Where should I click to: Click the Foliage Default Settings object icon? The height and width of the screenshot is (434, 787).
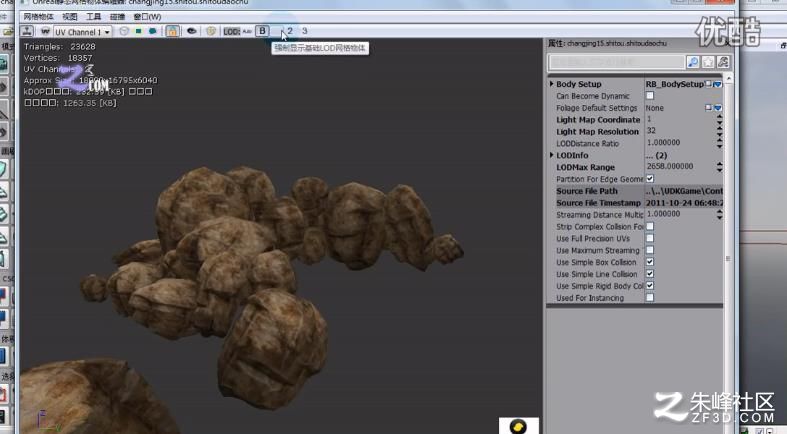708,107
